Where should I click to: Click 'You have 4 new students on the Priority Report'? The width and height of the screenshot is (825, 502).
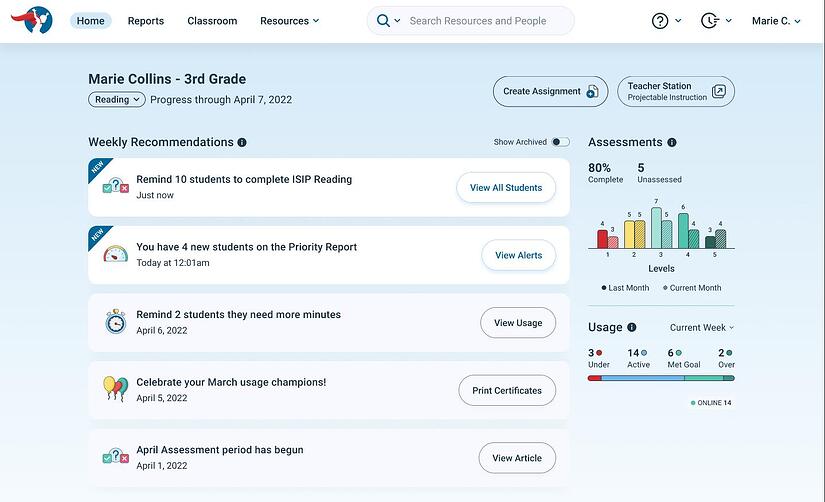coord(246,247)
